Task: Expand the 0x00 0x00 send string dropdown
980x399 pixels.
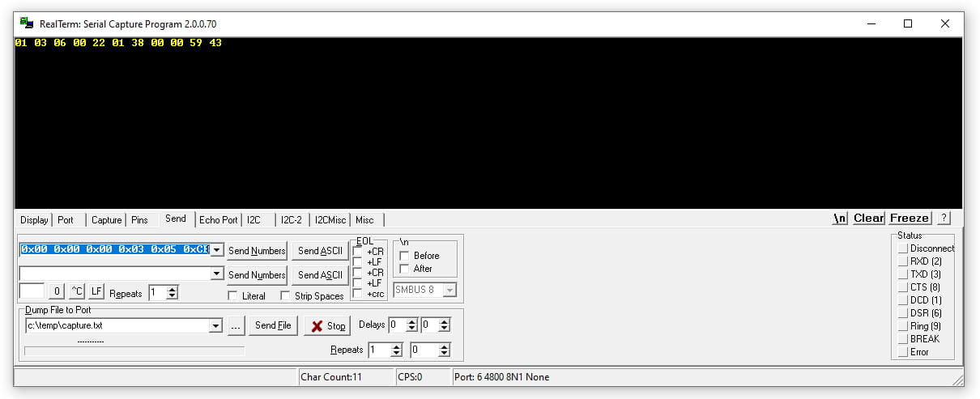Action: (216, 250)
